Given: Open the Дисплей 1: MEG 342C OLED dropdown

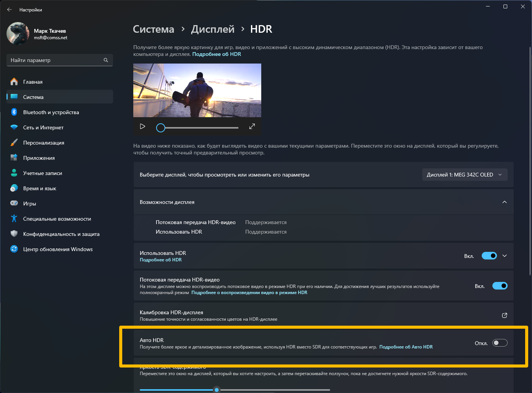Looking at the screenshot, I should coord(465,175).
